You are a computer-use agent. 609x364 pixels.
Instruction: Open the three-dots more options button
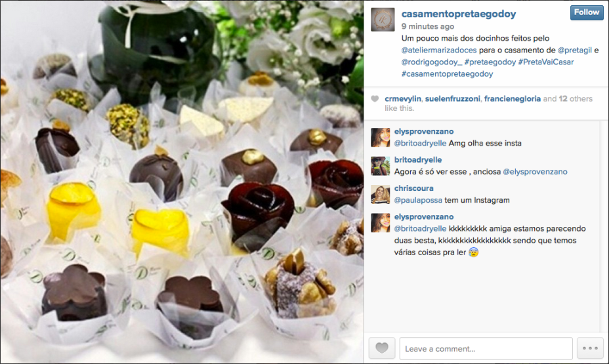click(590, 348)
